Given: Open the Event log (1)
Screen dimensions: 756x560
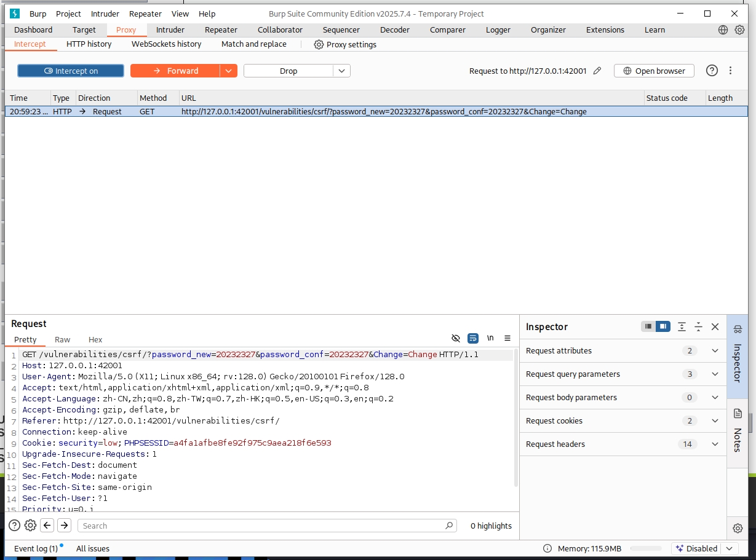Looking at the screenshot, I should coord(36,548).
